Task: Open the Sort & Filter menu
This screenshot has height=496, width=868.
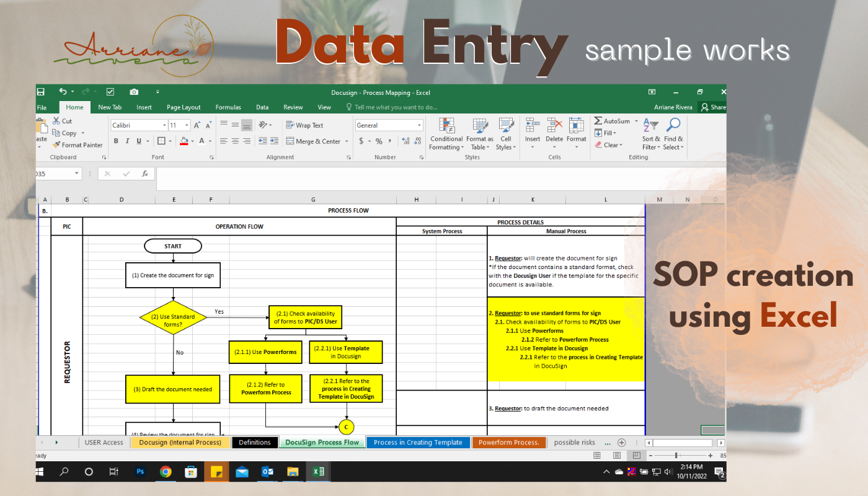Action: tap(650, 134)
